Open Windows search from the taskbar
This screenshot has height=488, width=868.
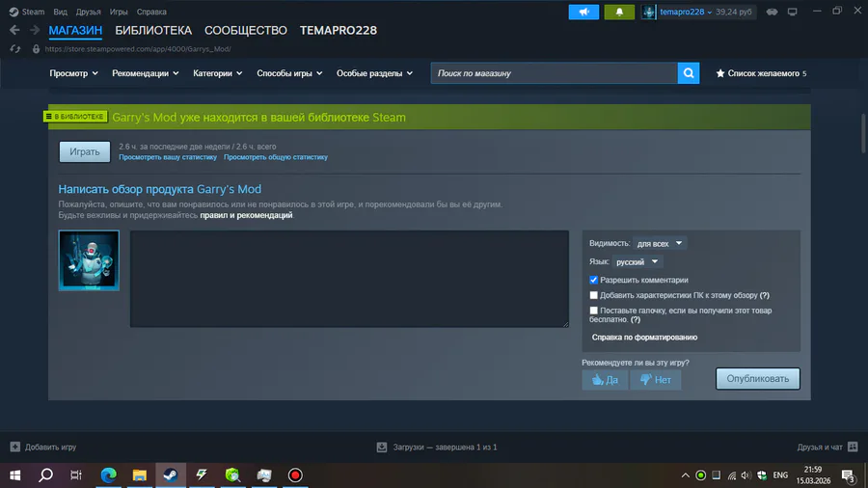pos(46,474)
